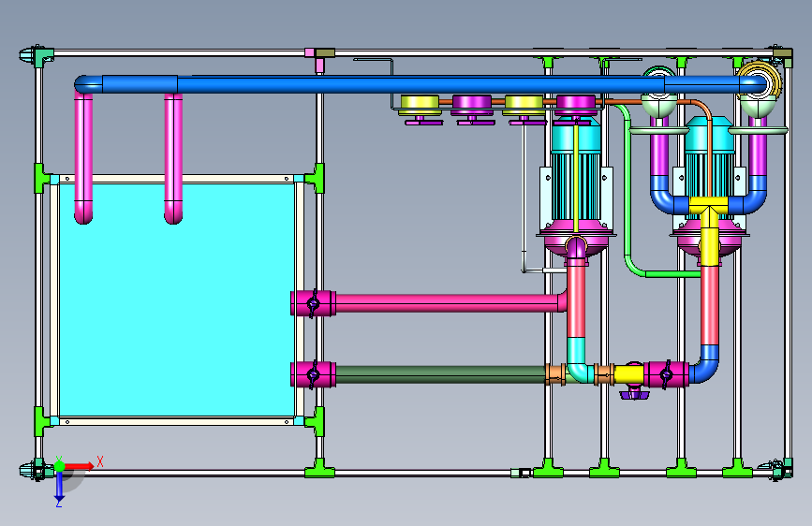Select the yellow fitting on lower pipeline

coord(628,374)
